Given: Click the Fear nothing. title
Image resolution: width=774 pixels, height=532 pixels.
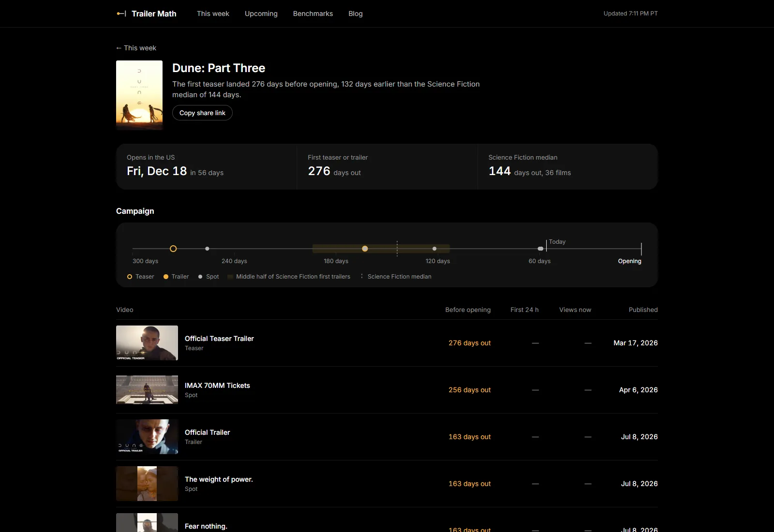Looking at the screenshot, I should 206,526.
